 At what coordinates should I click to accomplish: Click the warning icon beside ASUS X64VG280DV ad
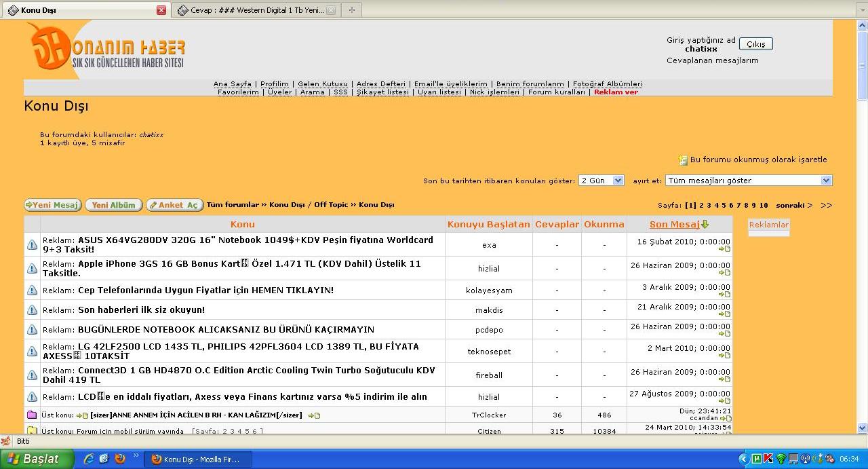(32, 244)
